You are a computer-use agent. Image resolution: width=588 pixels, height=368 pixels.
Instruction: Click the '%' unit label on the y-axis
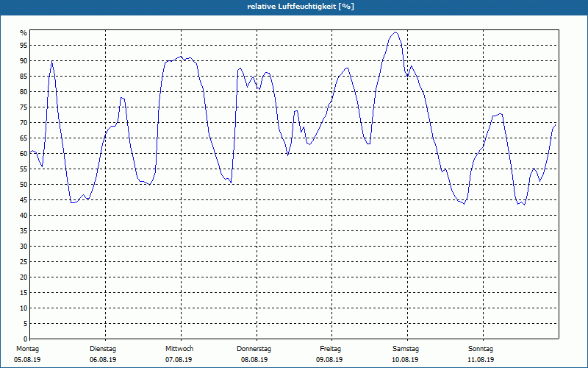[24, 33]
